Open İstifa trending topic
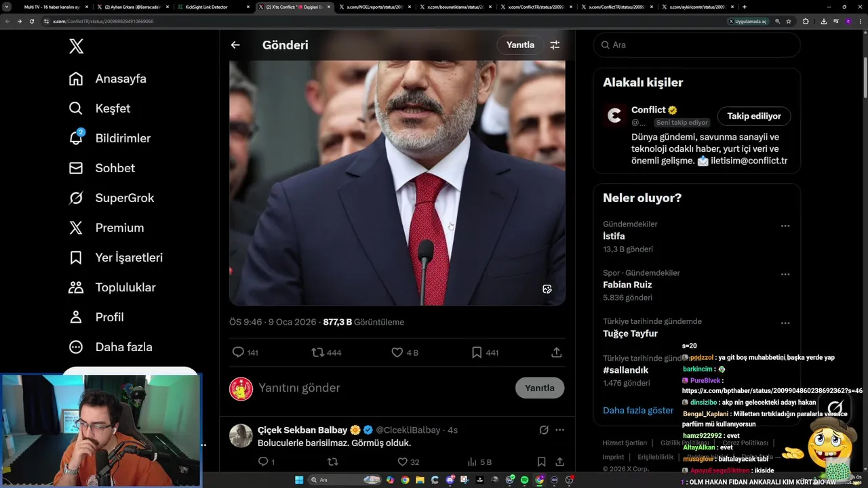Screen dimensions: 868x488 pos(614,236)
